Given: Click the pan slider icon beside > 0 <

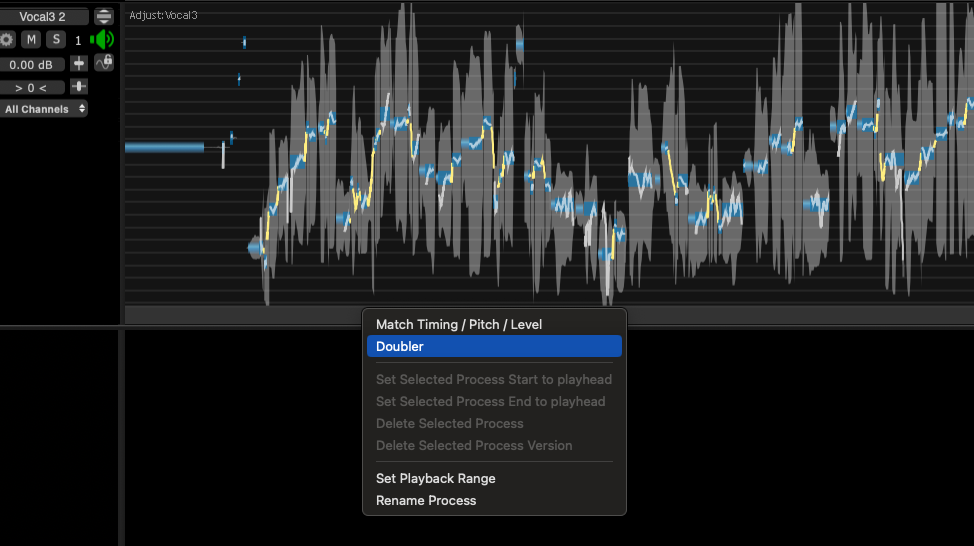Looking at the screenshot, I should [79, 86].
